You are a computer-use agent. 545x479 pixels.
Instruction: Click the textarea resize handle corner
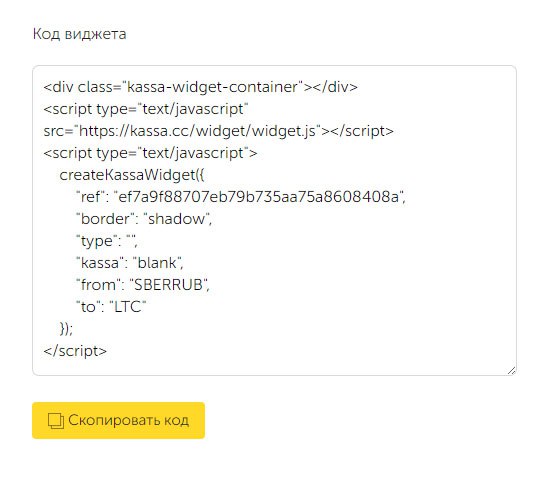pyautogui.click(x=511, y=371)
